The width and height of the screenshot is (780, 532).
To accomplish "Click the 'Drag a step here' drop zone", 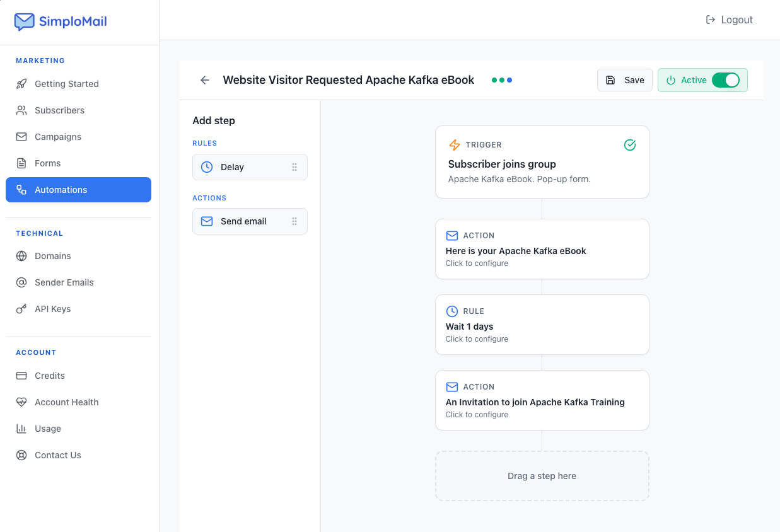I will (x=542, y=476).
